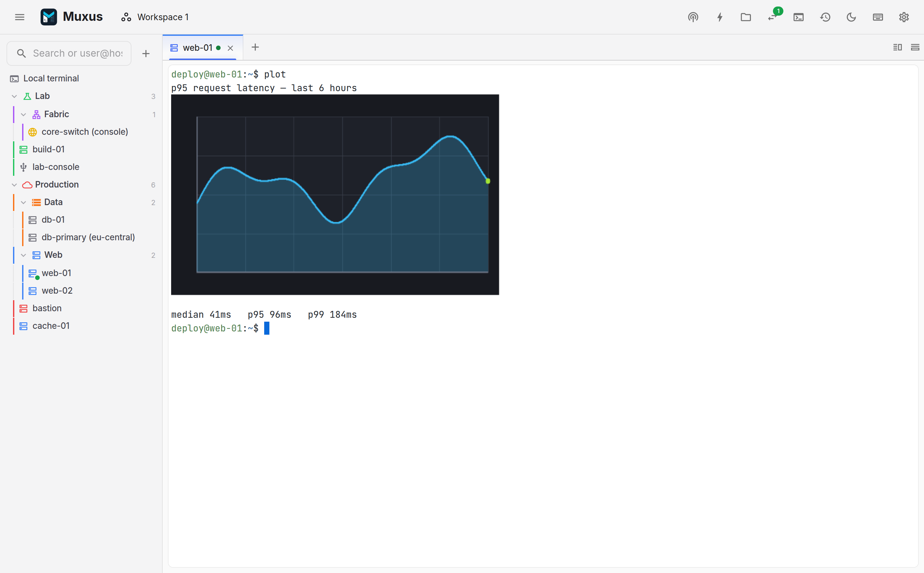This screenshot has width=924, height=573.
Task: Connect to db-primary (eu-central)
Action: tap(88, 237)
